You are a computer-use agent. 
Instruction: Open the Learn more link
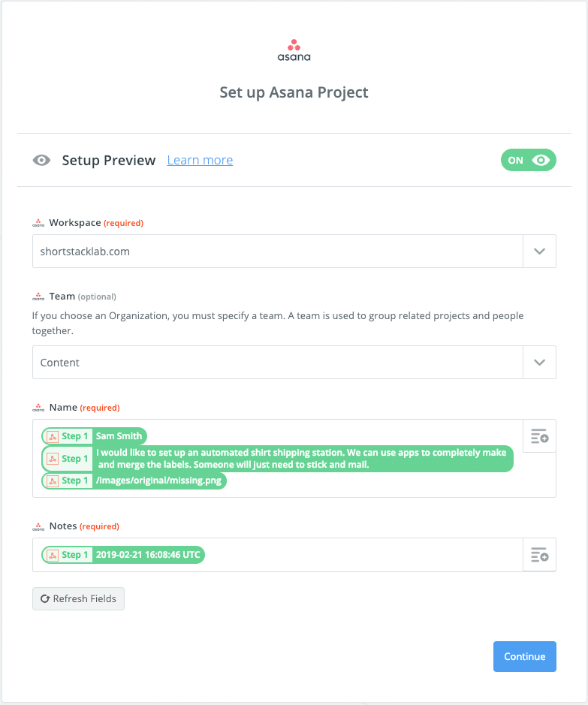coord(200,160)
